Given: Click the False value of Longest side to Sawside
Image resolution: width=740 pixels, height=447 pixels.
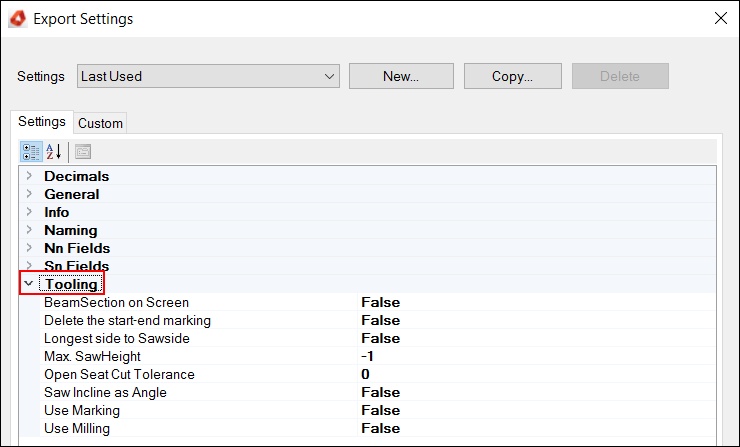Looking at the screenshot, I should [380, 338].
